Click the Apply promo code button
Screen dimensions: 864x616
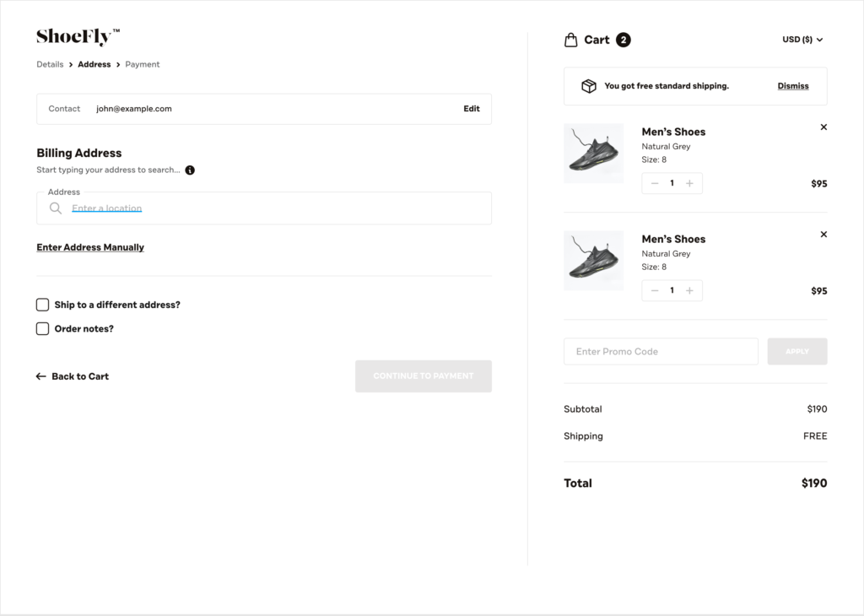point(796,351)
